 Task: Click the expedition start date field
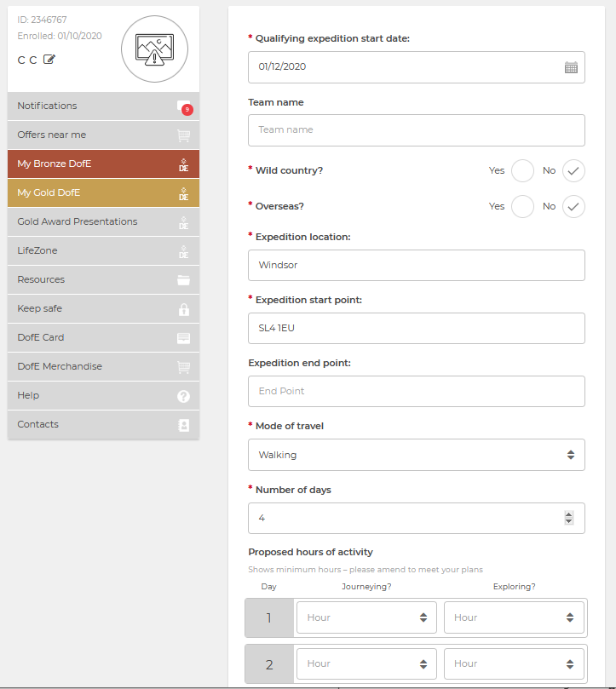click(417, 67)
